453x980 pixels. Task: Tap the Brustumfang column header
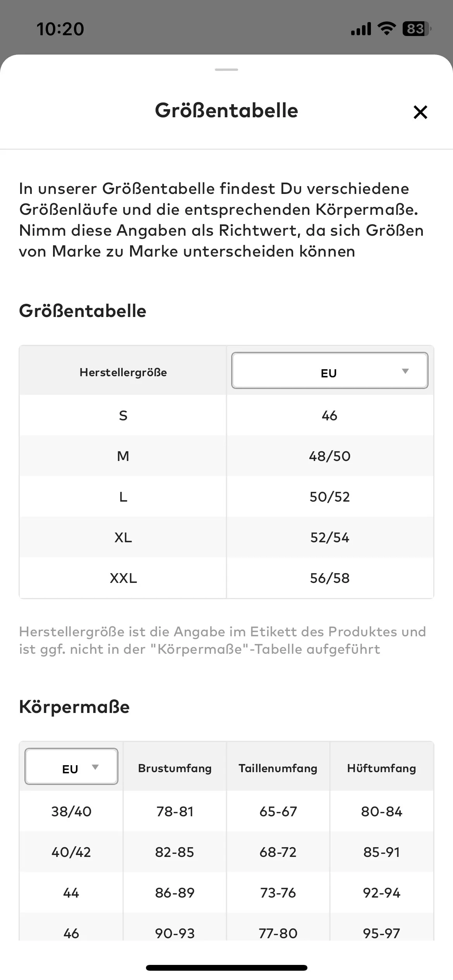(x=175, y=768)
